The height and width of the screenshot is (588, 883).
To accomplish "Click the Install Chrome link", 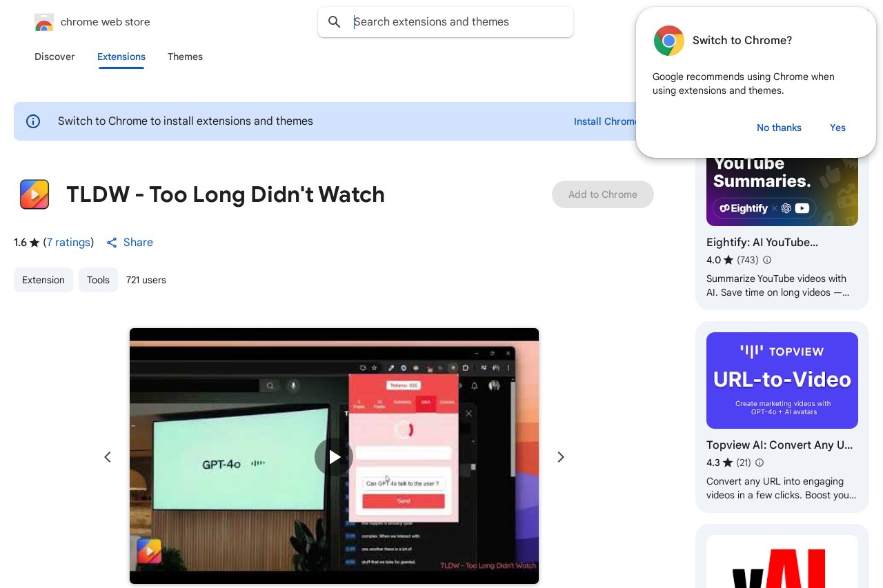I will coord(606,121).
